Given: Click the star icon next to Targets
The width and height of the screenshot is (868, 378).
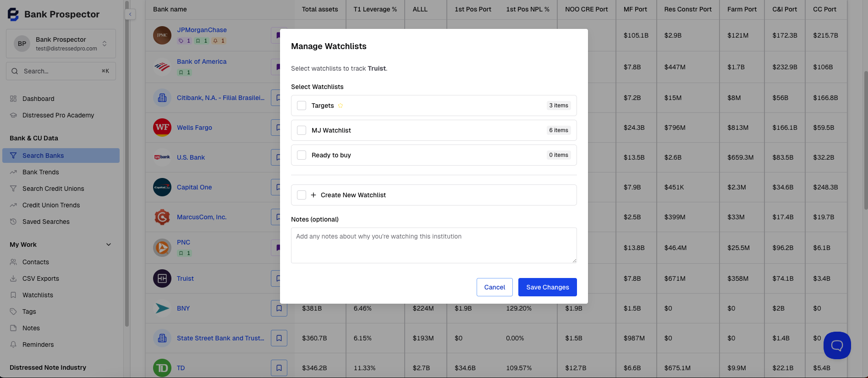Looking at the screenshot, I should click(341, 106).
